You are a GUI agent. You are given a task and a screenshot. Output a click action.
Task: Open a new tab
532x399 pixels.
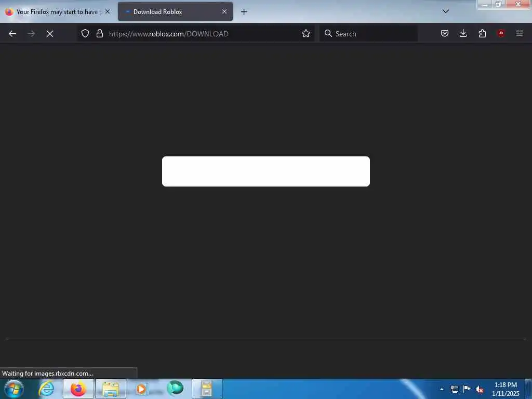244,12
